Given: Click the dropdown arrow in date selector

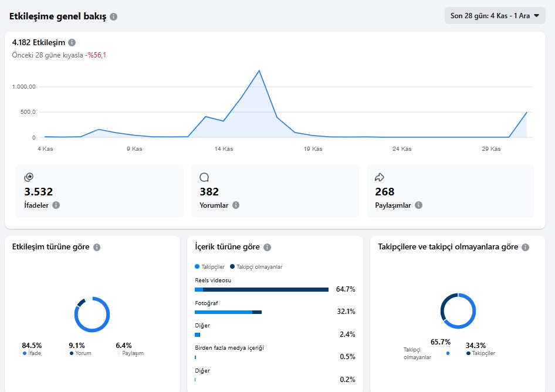Looking at the screenshot, I should coord(536,16).
